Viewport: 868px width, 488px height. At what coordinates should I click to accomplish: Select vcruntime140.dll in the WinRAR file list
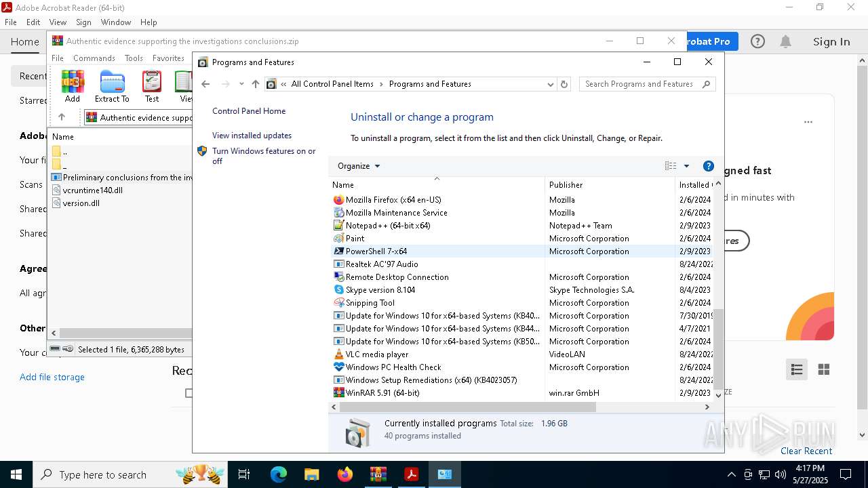coord(92,190)
